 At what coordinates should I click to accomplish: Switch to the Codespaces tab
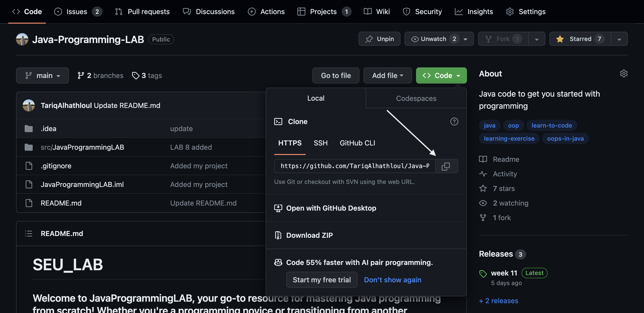click(x=416, y=98)
